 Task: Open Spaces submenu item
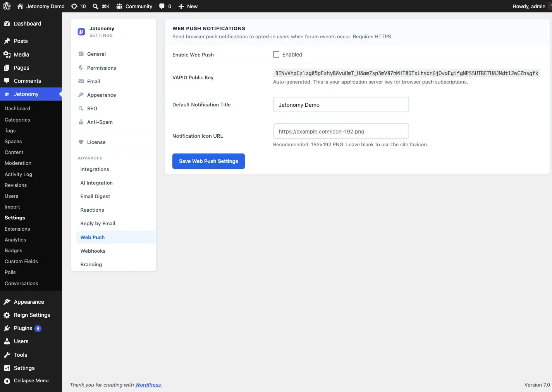(13, 141)
